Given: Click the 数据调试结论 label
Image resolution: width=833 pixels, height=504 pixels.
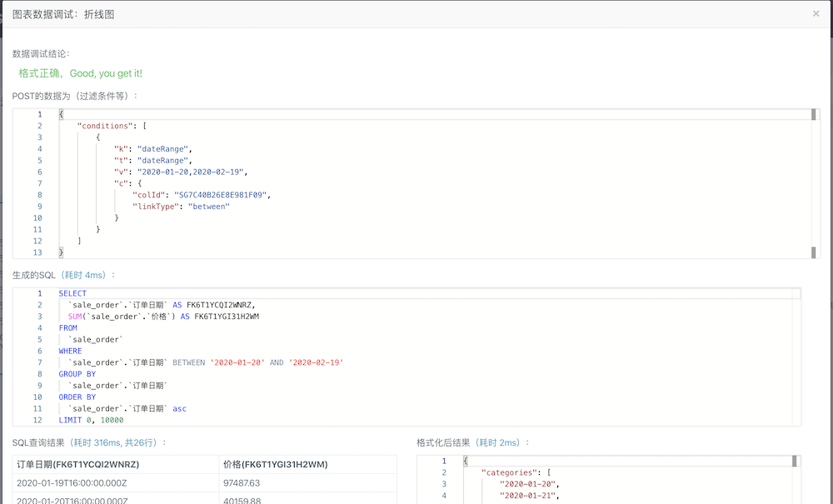Looking at the screenshot, I should (x=41, y=53).
